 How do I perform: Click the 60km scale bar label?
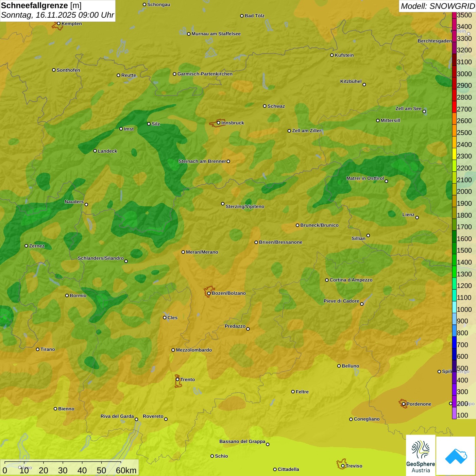[x=126, y=470]
